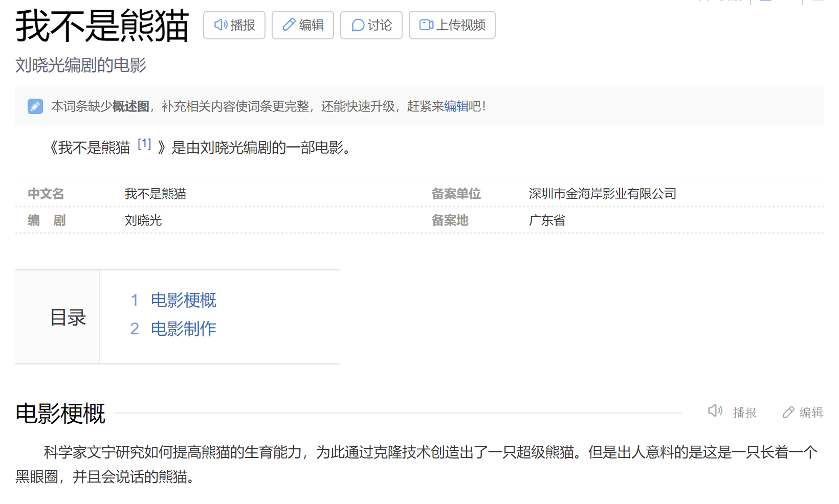Click the blue pencil icon in the notice bar
Viewport: 839px width, 504px height.
[x=35, y=106]
